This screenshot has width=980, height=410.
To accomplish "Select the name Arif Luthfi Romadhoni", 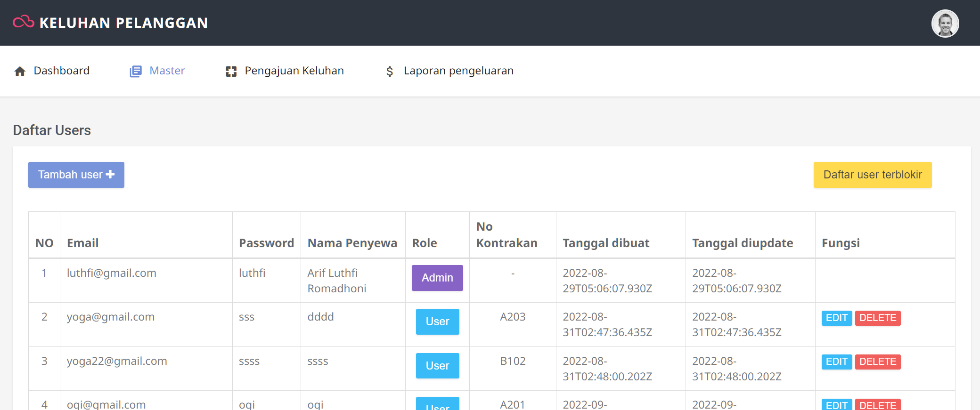I will pos(336,281).
